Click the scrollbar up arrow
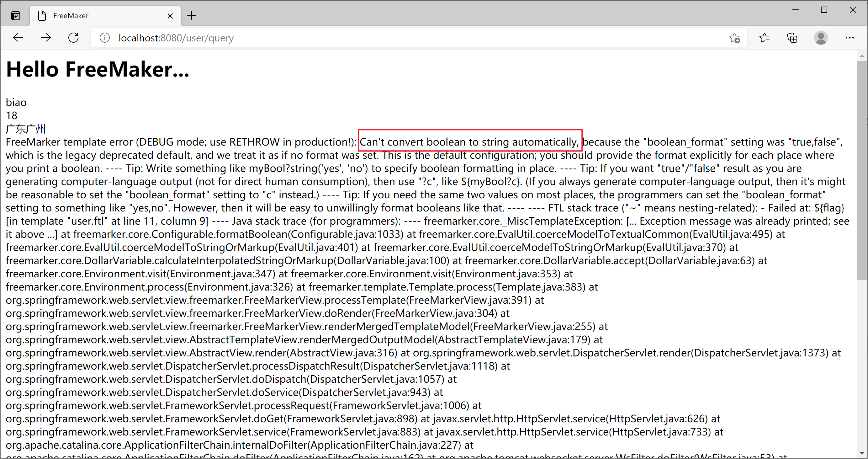The image size is (868, 459). tap(862, 56)
